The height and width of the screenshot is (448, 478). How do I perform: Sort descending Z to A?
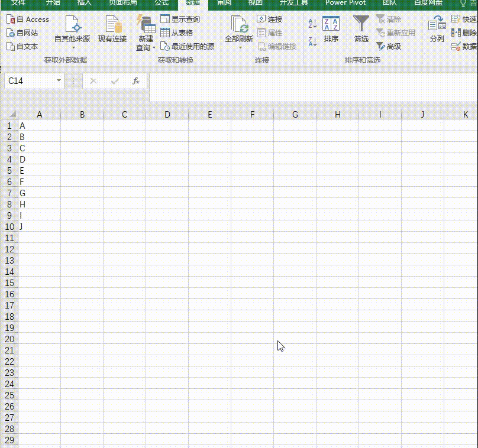coord(312,41)
